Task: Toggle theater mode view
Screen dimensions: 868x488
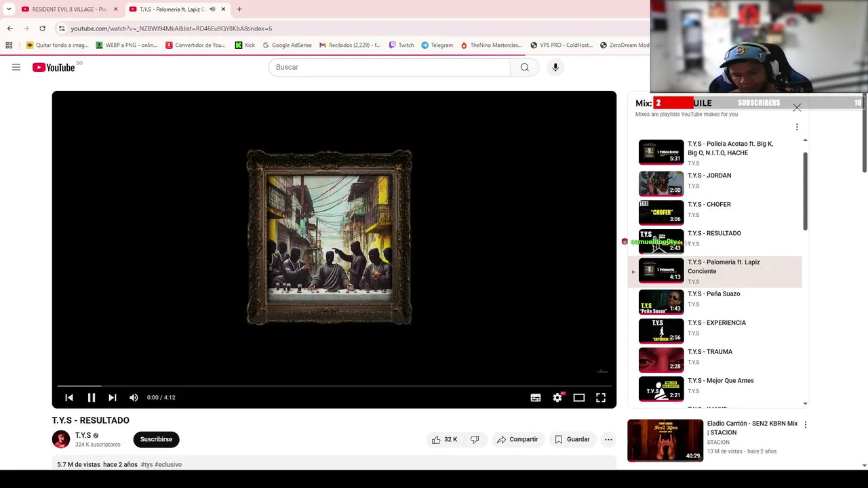Action: click(579, 398)
